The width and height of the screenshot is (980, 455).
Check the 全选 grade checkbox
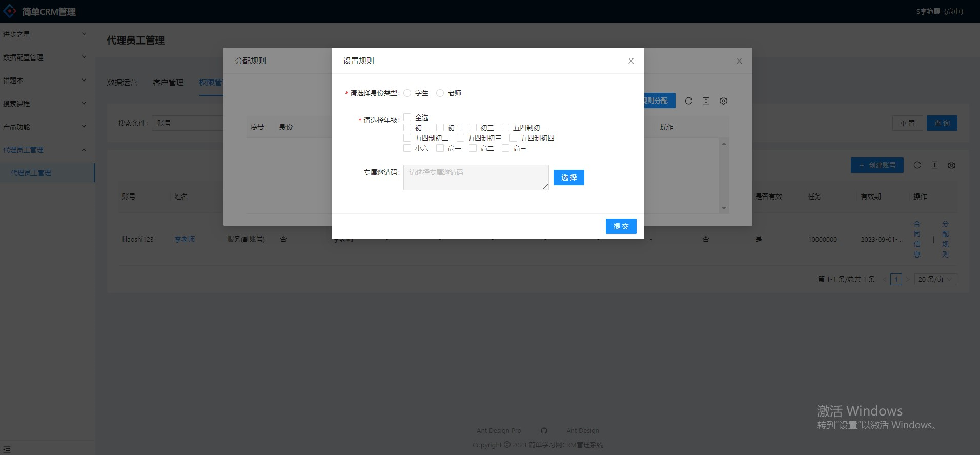pos(407,117)
